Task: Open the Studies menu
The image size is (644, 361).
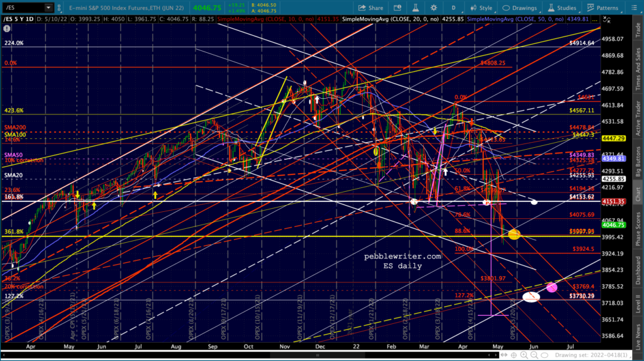Action: point(562,8)
